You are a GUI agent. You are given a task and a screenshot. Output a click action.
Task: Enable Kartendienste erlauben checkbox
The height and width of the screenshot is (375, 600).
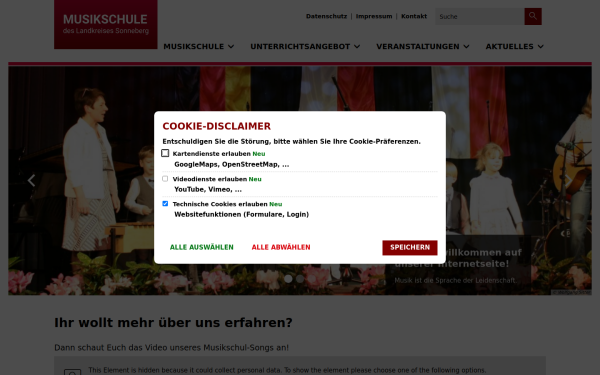[x=165, y=153]
